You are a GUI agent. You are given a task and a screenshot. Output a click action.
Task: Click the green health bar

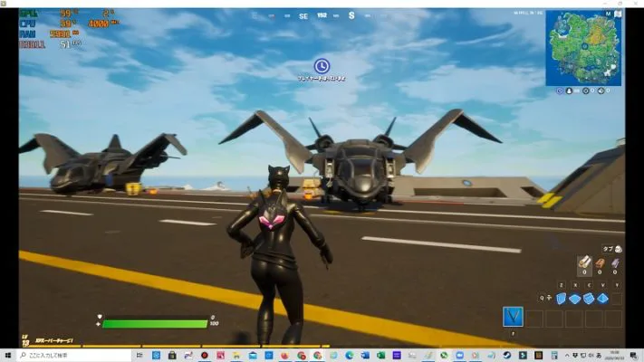pos(155,324)
